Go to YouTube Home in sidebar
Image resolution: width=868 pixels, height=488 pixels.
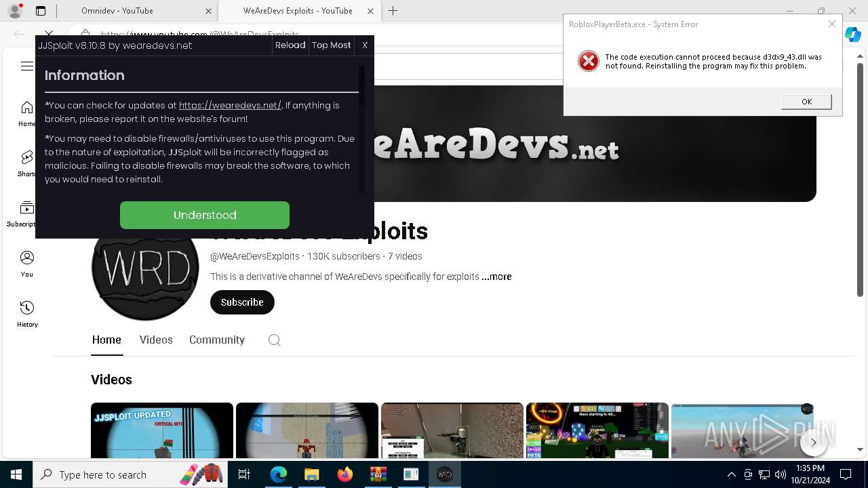(27, 114)
